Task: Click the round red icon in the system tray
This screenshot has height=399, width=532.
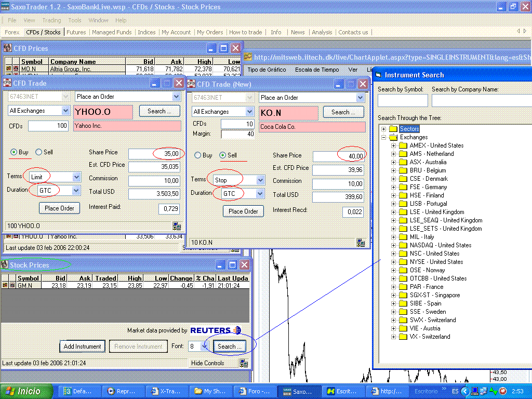Action: pos(502,391)
